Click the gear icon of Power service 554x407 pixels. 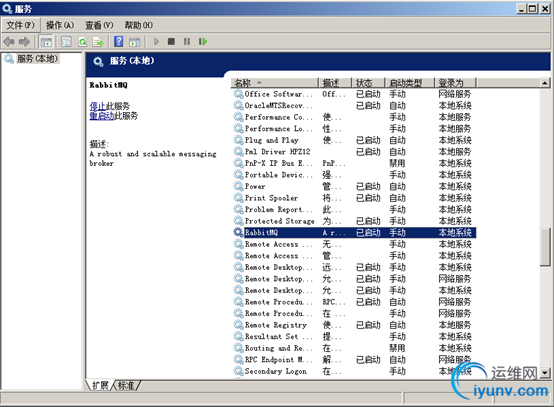click(x=238, y=186)
